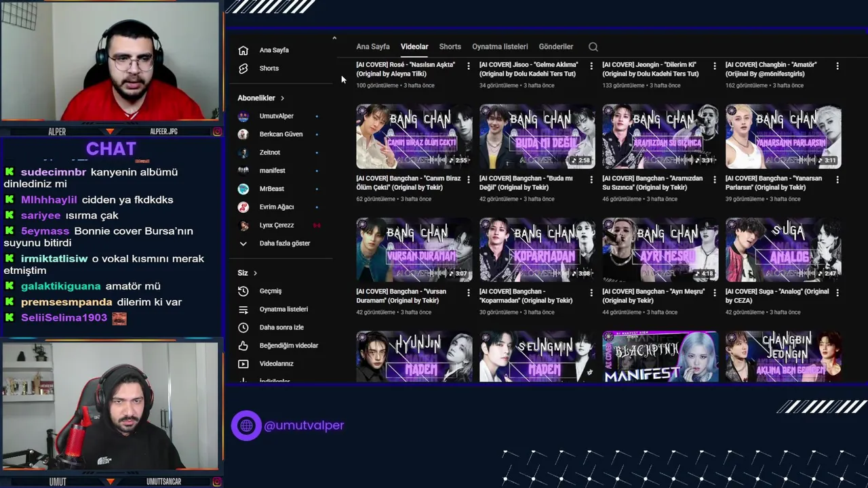
Task: Expand the Siz section chevron
Action: (255, 273)
